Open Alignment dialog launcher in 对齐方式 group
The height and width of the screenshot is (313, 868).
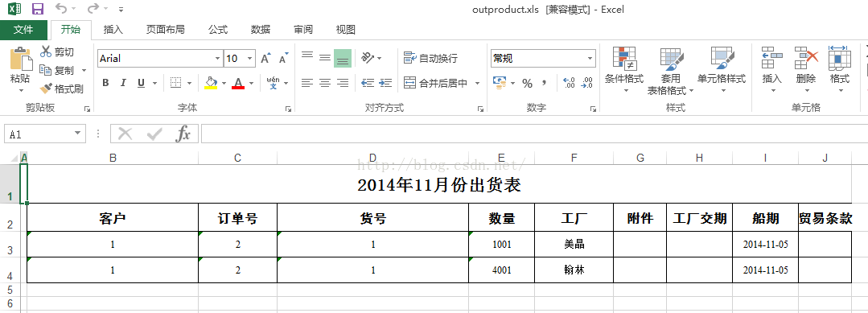[x=480, y=109]
